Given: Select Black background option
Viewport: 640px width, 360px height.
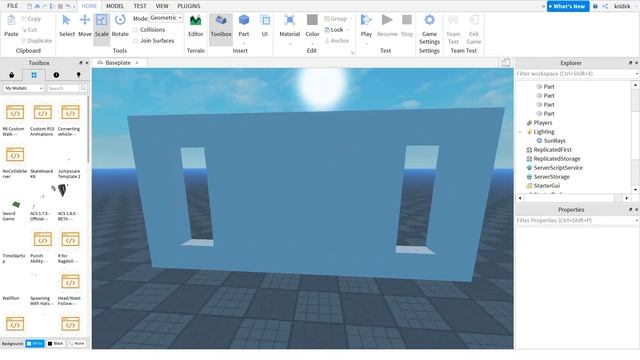Looking at the screenshot, I should 56,344.
